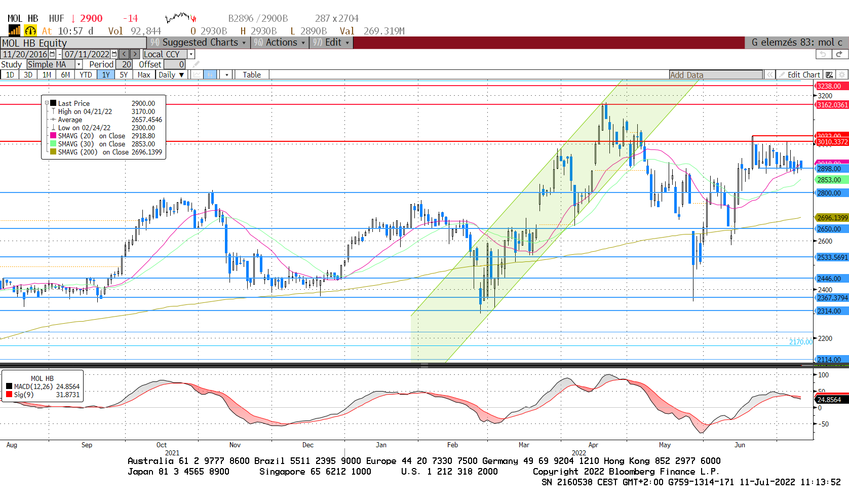849x504 pixels.
Task: Click the Last Price black legend marker
Action: point(53,103)
